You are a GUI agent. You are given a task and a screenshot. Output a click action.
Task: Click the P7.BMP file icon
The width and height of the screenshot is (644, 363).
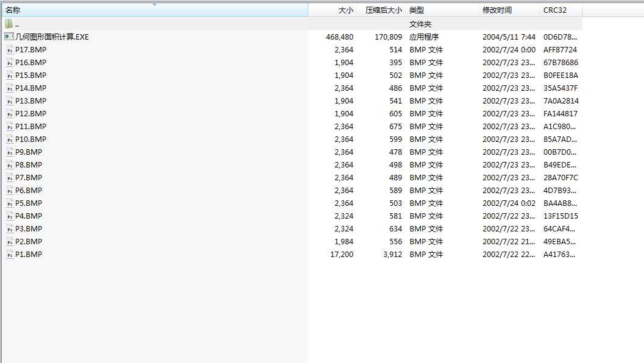[10, 177]
